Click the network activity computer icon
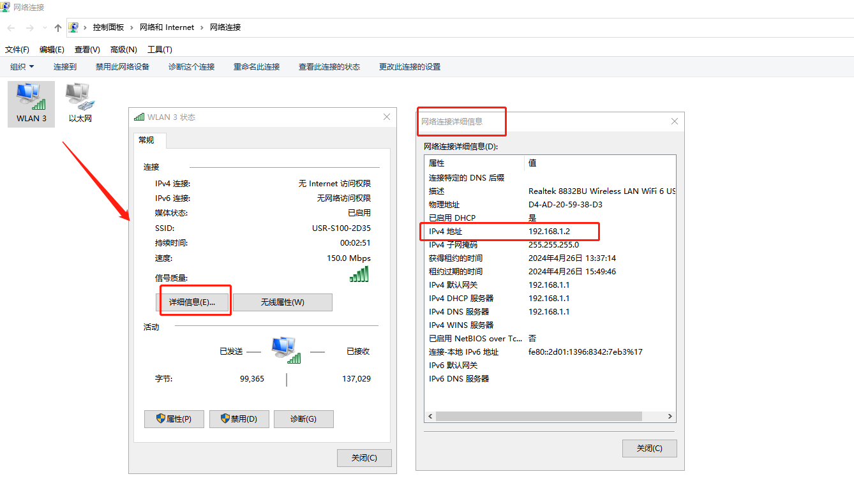This screenshot has height=504, width=854. click(x=285, y=350)
